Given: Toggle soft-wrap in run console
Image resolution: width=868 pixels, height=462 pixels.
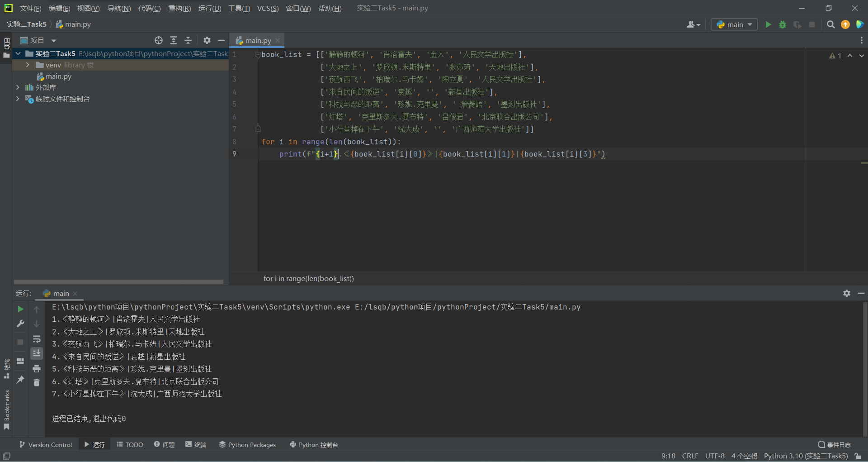Looking at the screenshot, I should [37, 339].
